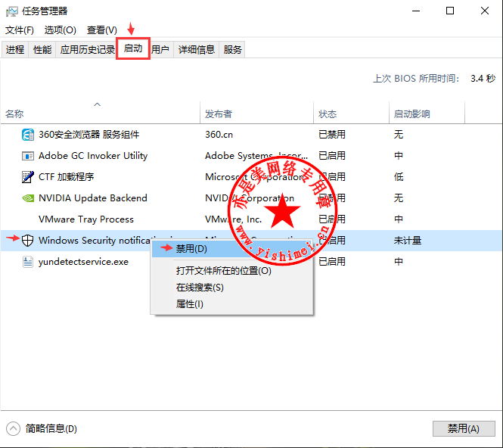Screen dimensions: 503x448
Task: Click the 禁用(A) button at bottom
Action: click(463, 428)
